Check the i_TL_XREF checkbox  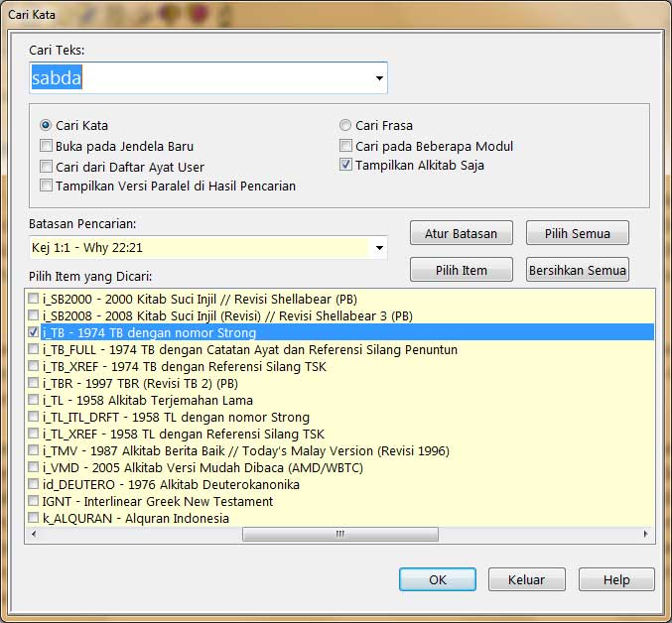(33, 433)
